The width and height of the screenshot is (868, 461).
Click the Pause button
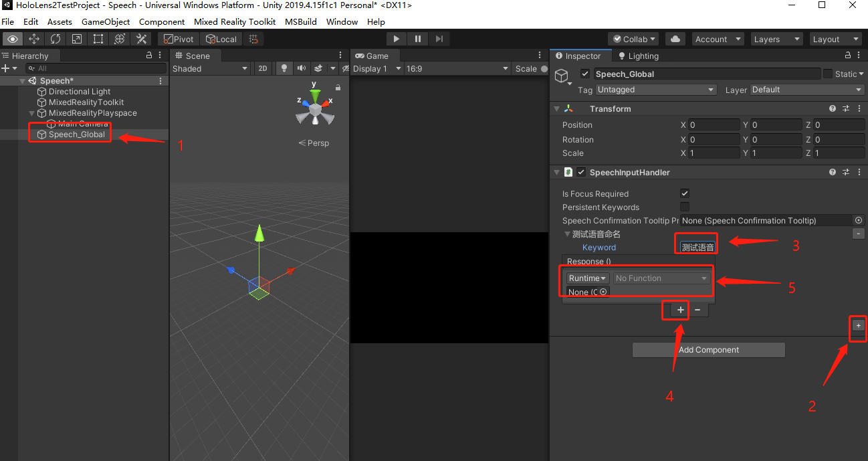[418, 39]
